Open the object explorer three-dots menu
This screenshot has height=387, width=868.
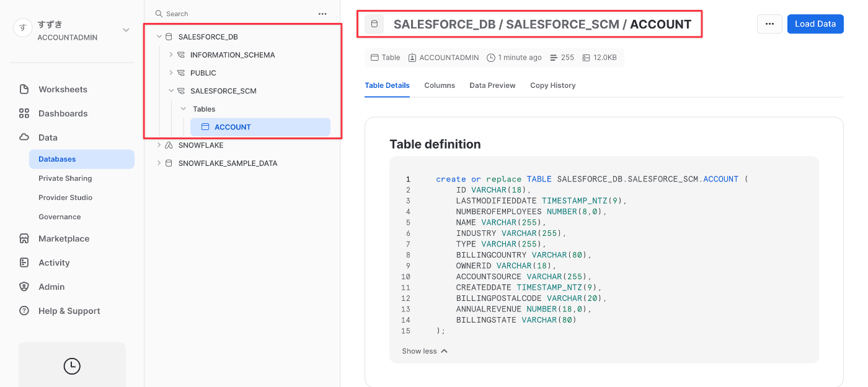point(322,14)
